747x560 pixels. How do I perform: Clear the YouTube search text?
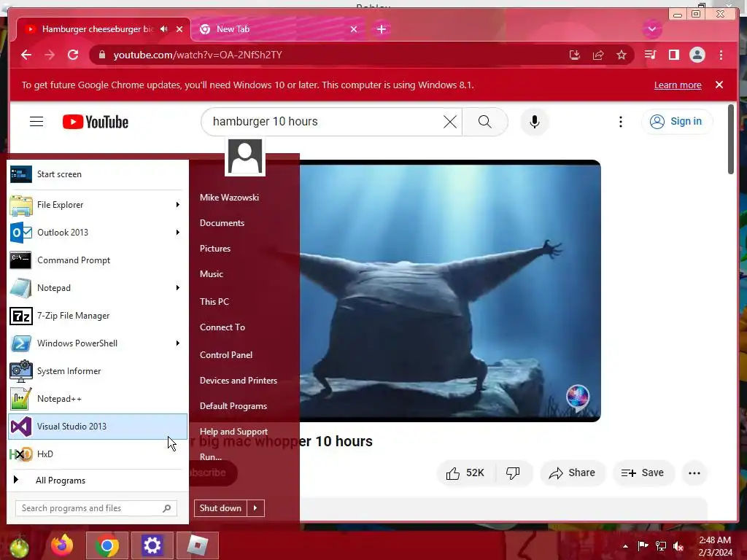(x=449, y=122)
